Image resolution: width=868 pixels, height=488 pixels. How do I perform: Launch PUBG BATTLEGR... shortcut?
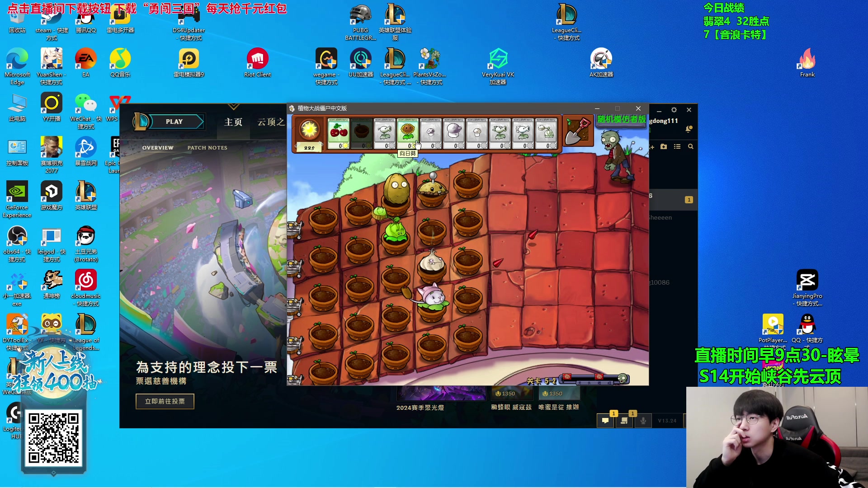(x=361, y=22)
